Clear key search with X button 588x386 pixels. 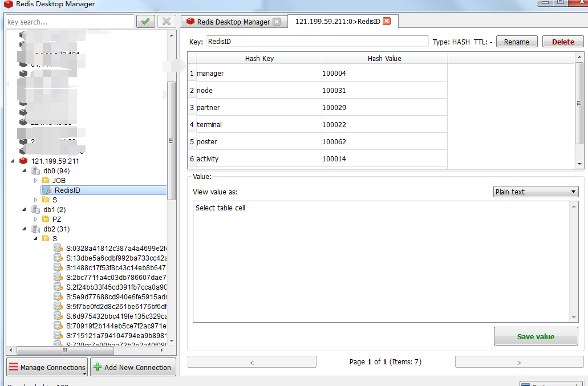click(167, 21)
